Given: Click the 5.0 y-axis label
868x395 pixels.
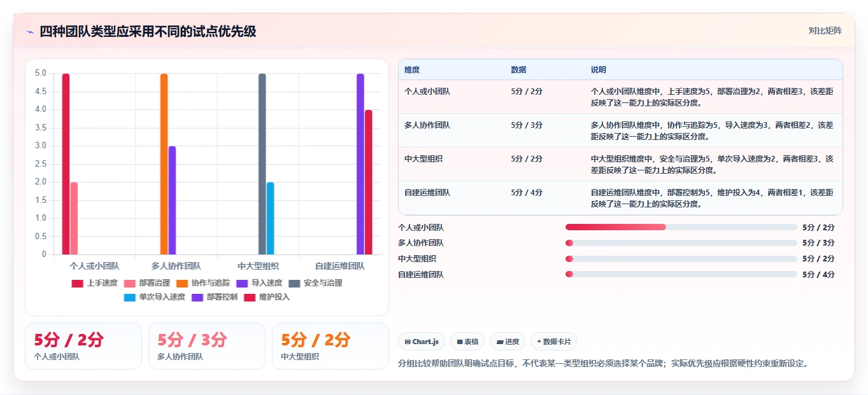Looking at the screenshot, I should coord(40,73).
